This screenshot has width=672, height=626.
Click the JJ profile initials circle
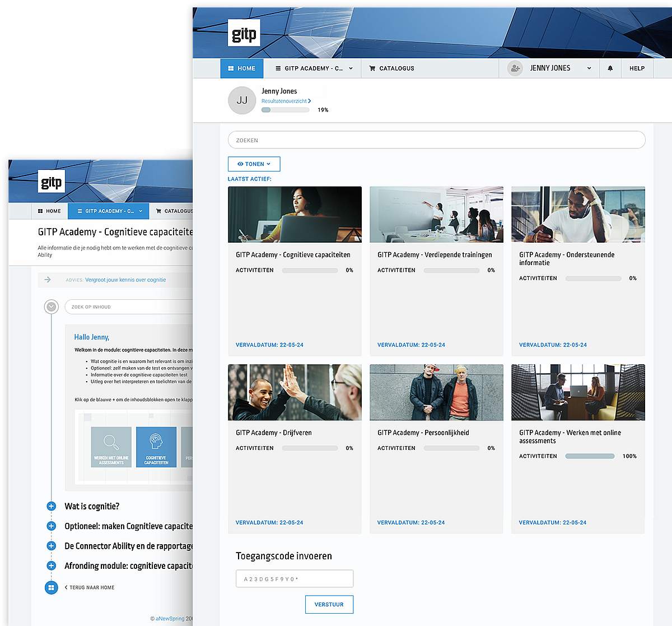tap(242, 100)
